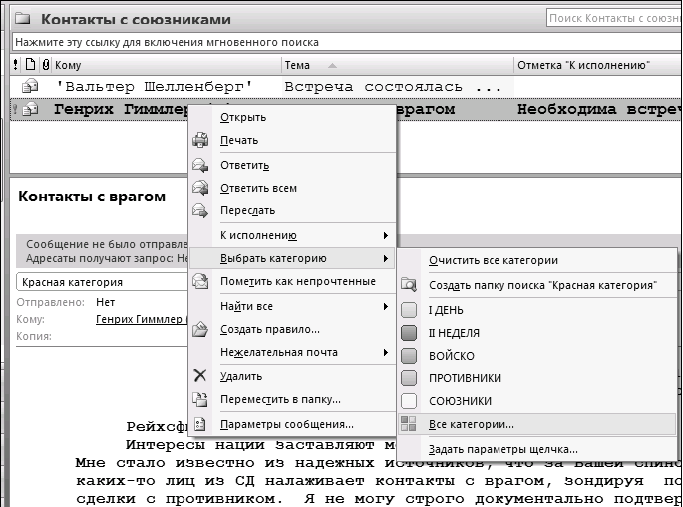683x507 pixels.
Task: Toggle the ВОЙСКО category
Action: pos(408,356)
